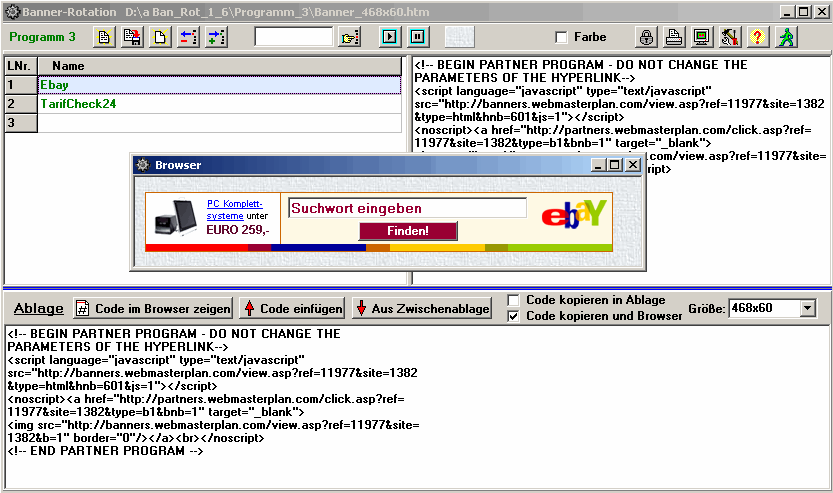This screenshot has height=493, width=833.
Task: Select the TarifCheck24 row
Action: coord(220,104)
